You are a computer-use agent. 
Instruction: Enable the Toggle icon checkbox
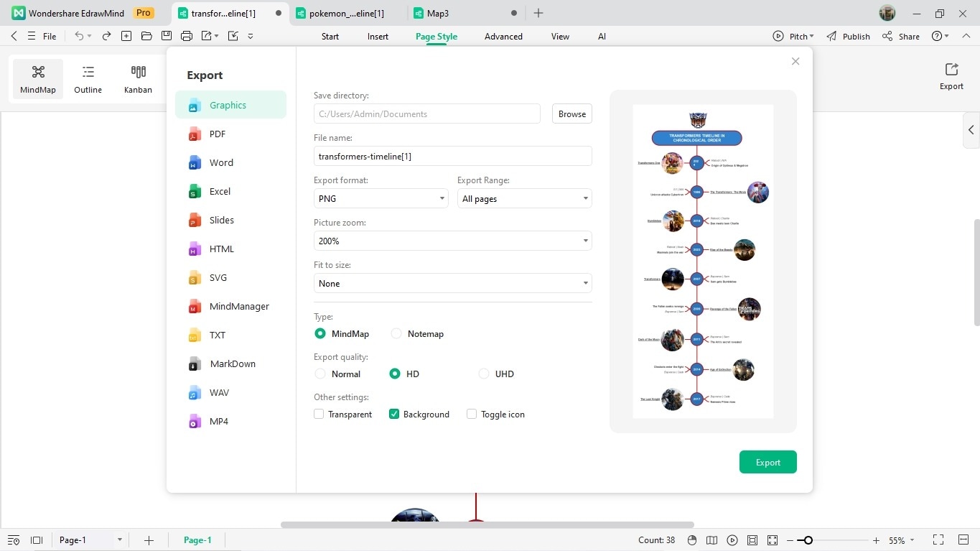(472, 414)
